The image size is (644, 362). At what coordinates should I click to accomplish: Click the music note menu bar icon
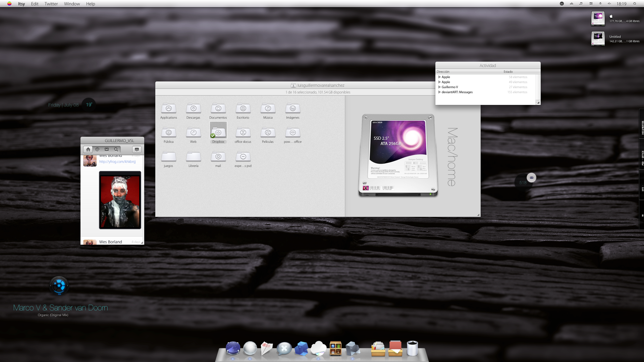[581, 4]
